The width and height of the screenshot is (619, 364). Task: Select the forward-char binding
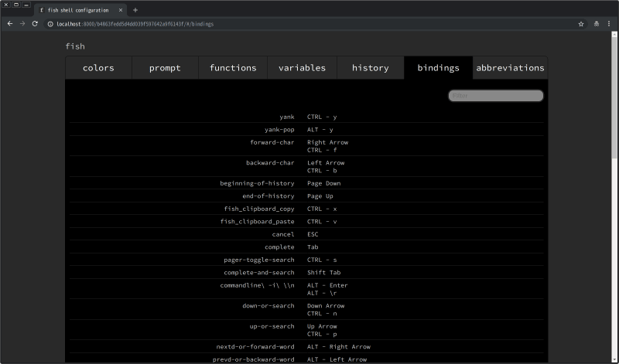pyautogui.click(x=272, y=142)
